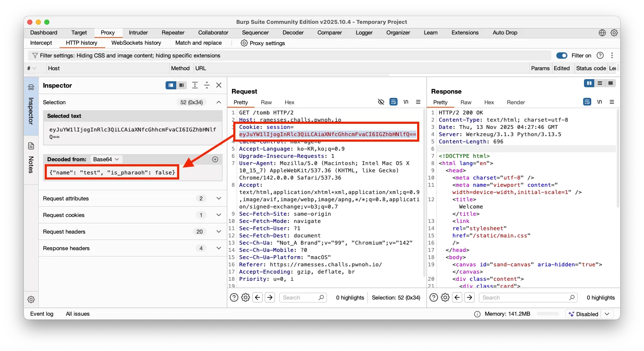
Task: Toggle \n newline display in Request
Action: click(x=406, y=102)
